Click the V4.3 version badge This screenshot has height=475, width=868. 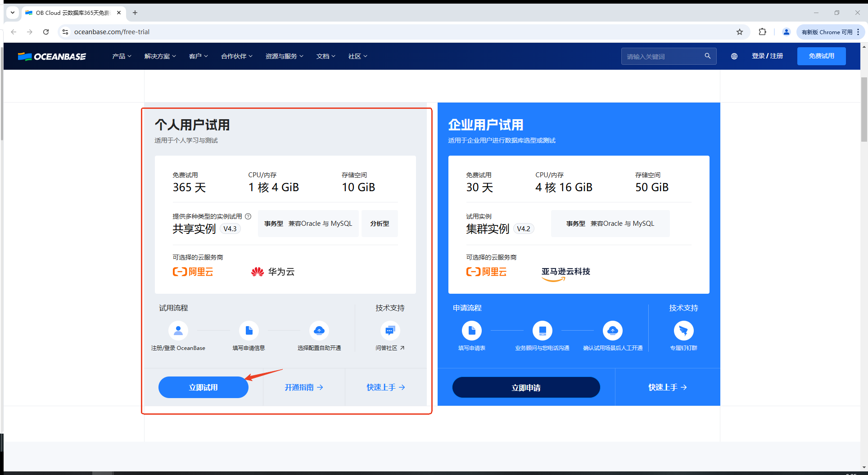(x=230, y=229)
